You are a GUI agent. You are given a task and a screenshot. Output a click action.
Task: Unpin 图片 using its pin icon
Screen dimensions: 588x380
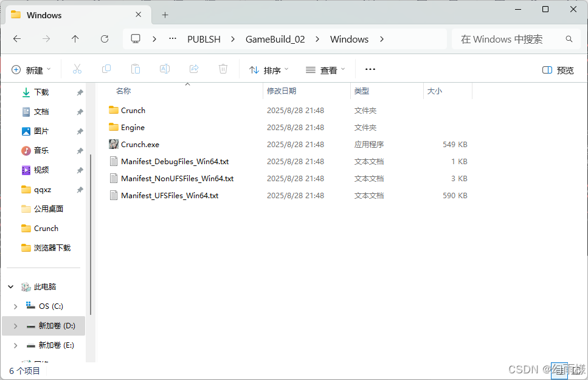click(x=80, y=131)
